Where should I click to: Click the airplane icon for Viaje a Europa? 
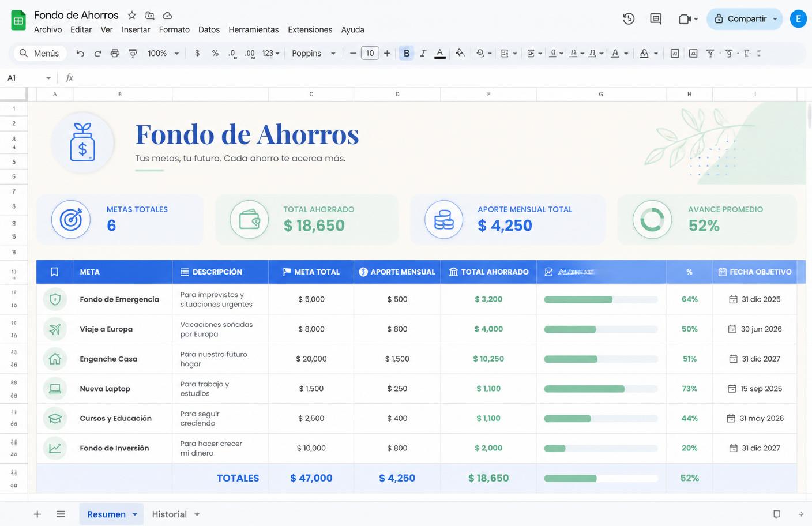55,329
